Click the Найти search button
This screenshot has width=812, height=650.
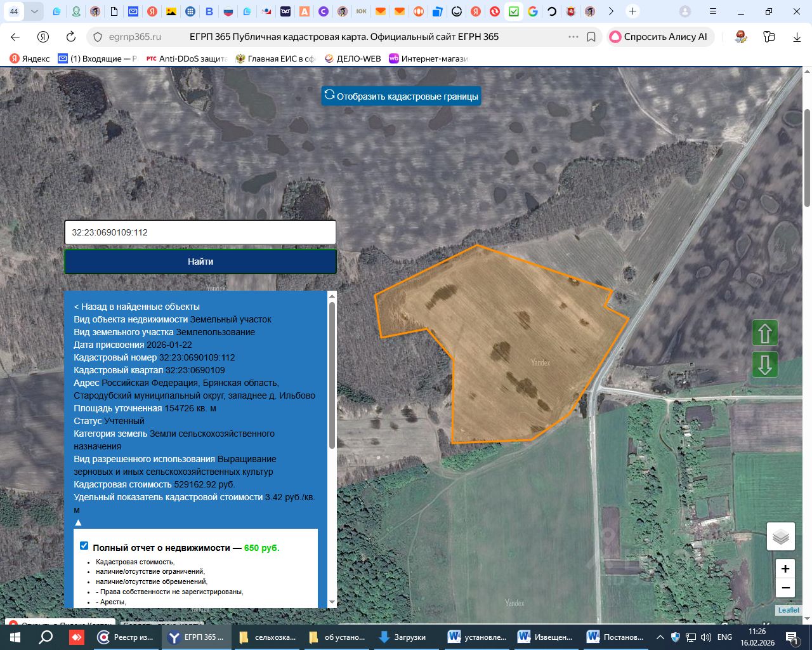tap(200, 262)
